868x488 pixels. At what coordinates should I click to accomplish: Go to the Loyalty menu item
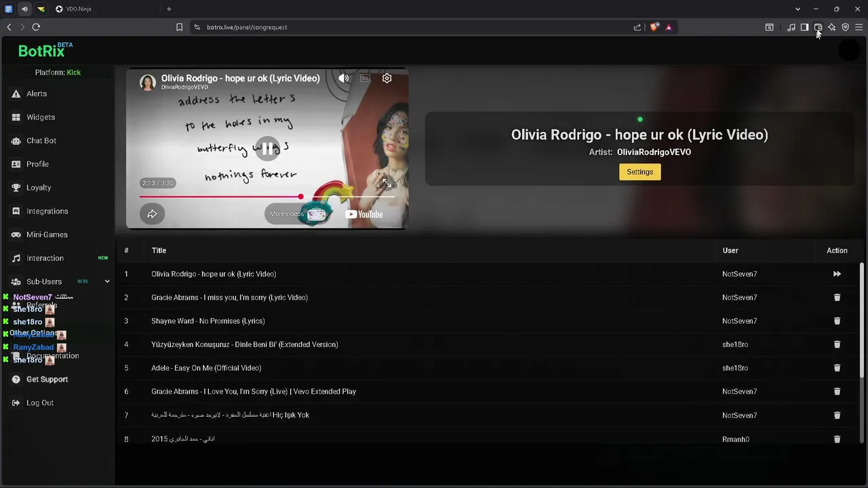39,188
